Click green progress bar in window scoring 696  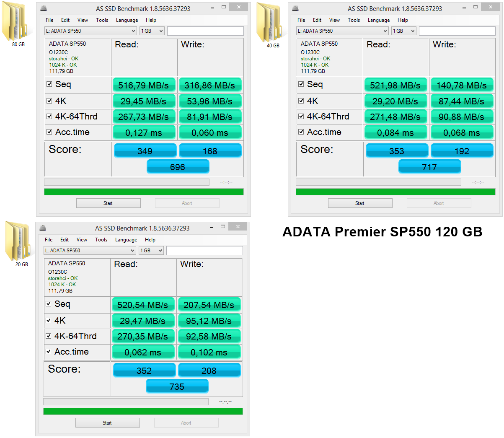pos(144,192)
